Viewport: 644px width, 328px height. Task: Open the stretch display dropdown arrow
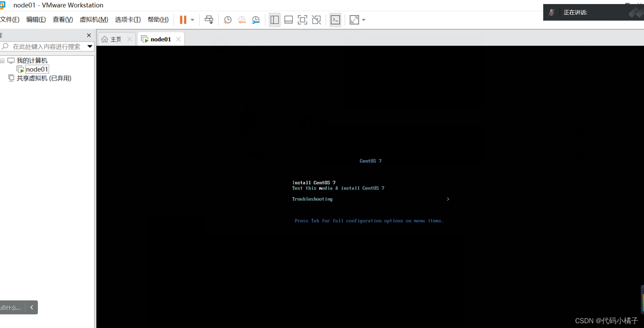pos(364,20)
